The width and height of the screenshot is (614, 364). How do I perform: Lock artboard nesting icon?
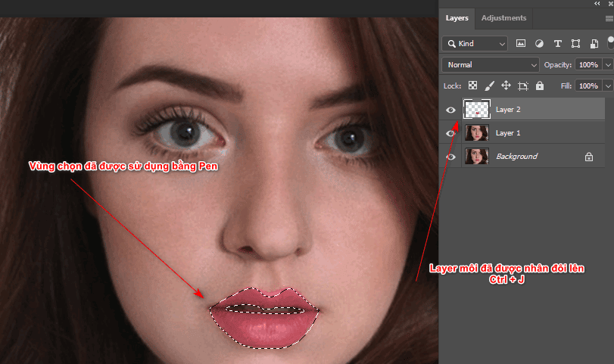pos(522,86)
